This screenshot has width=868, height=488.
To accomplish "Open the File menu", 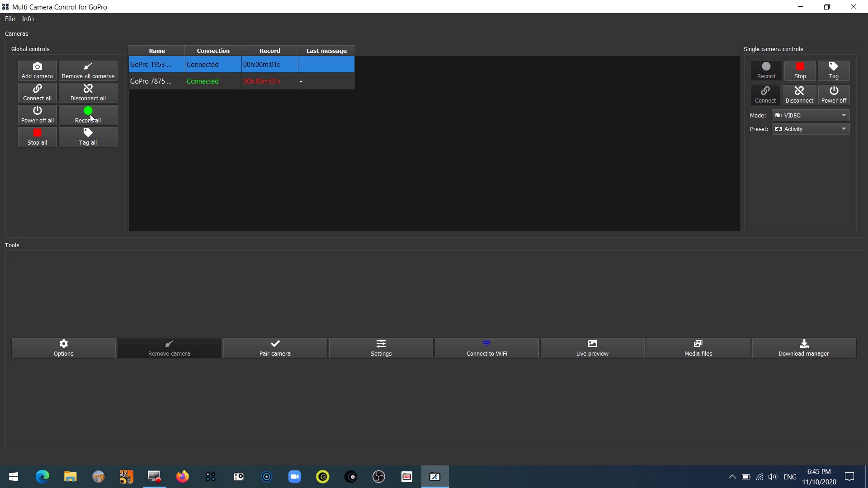I will [x=10, y=19].
